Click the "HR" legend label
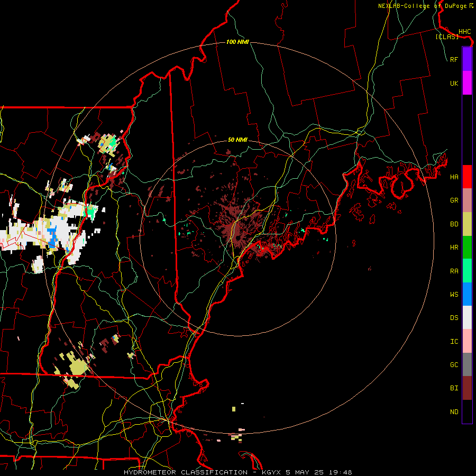The height and width of the screenshot is (476, 476). pyautogui.click(x=454, y=248)
